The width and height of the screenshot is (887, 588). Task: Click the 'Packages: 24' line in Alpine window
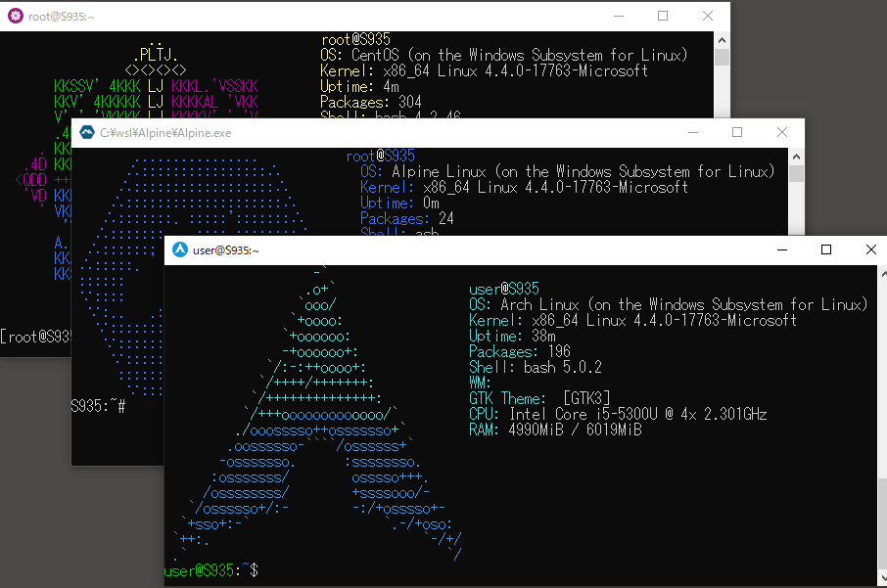pos(406,219)
